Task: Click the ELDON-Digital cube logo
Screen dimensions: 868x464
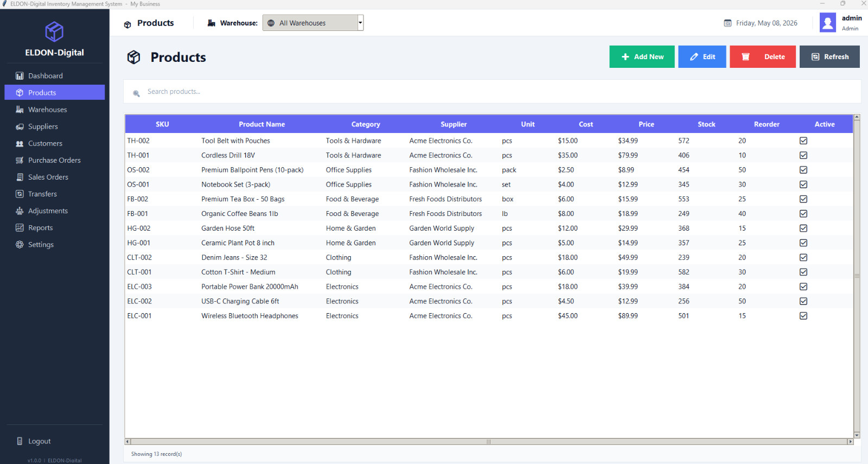Action: (54, 31)
